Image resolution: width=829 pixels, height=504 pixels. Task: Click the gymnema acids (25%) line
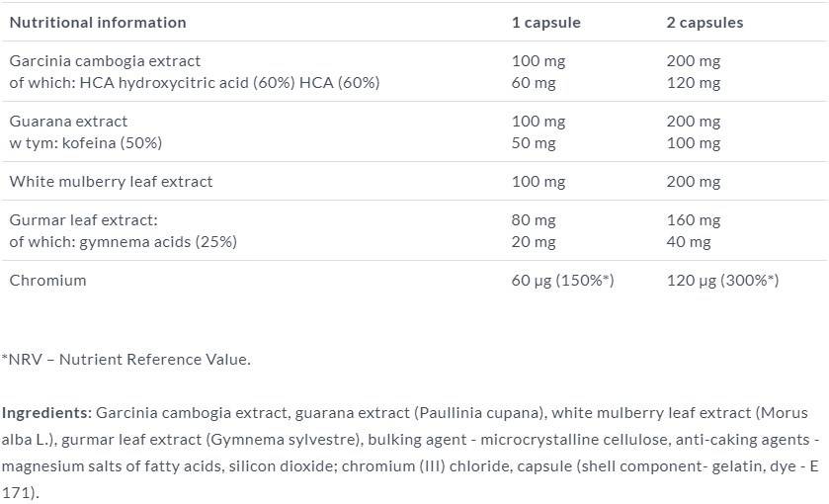[x=123, y=242]
